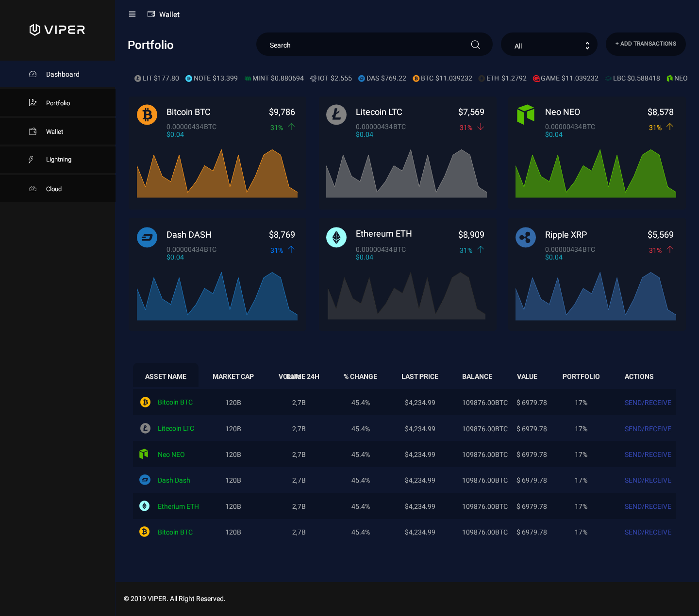Click the Market Cap column header

tap(233, 376)
